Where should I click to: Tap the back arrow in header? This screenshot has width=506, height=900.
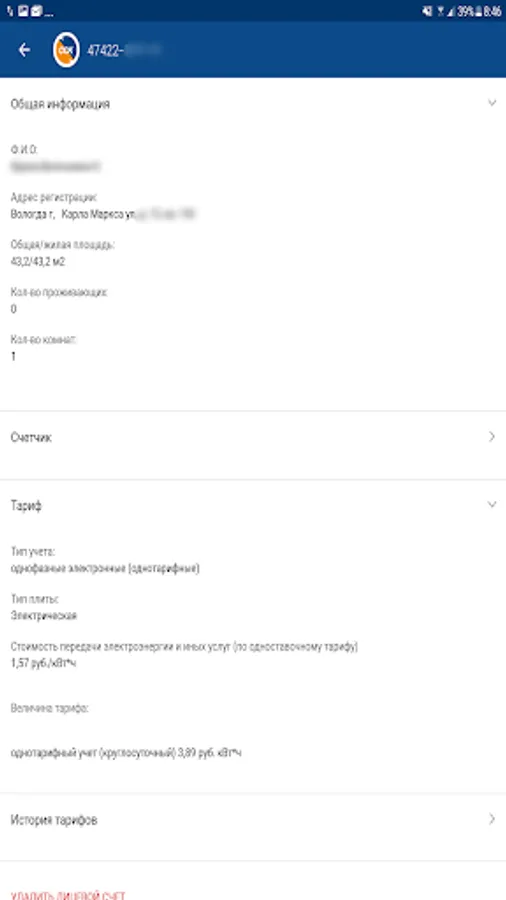[x=24, y=50]
